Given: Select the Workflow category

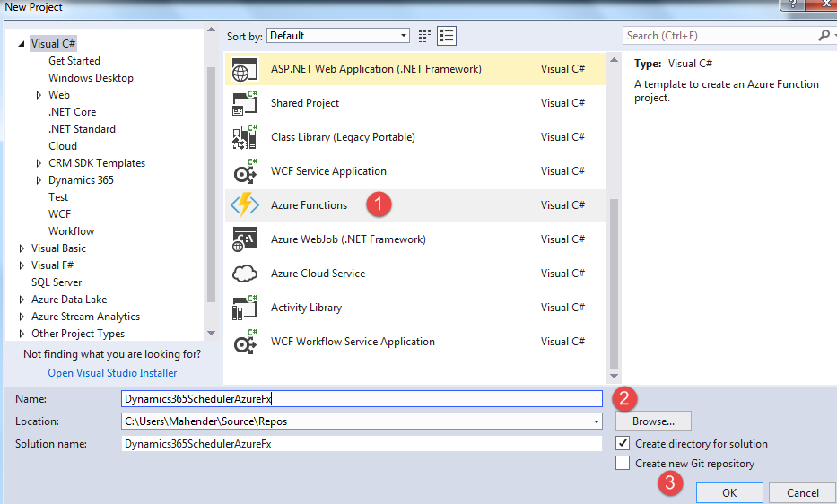Looking at the screenshot, I should pos(71,231).
